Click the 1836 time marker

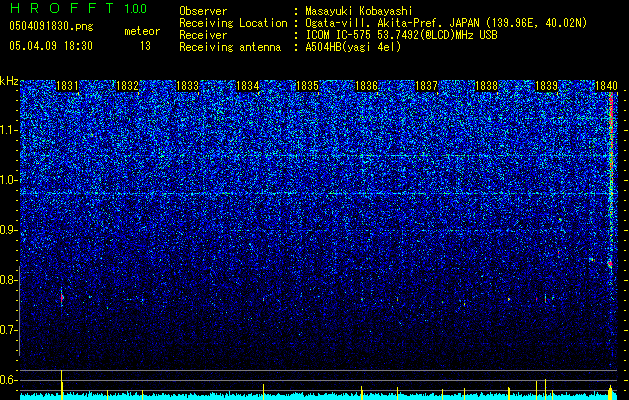point(367,86)
